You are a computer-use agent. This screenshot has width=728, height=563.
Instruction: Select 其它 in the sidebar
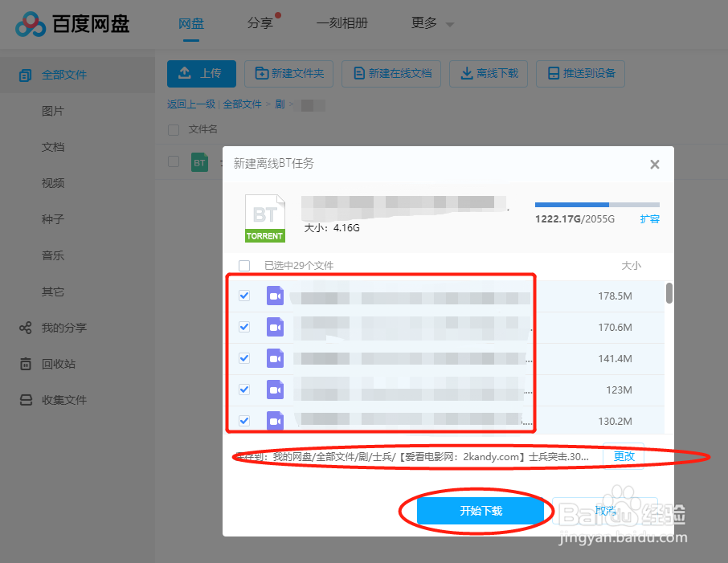tap(53, 292)
